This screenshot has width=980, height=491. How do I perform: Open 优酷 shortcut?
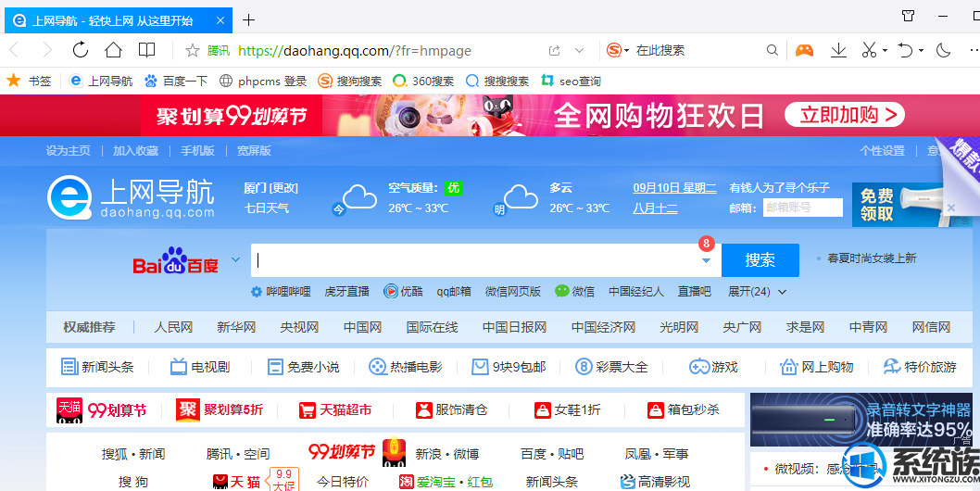coord(403,292)
